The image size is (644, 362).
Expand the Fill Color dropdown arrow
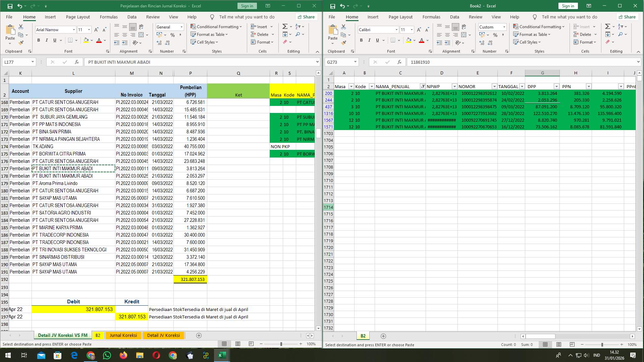click(x=91, y=41)
